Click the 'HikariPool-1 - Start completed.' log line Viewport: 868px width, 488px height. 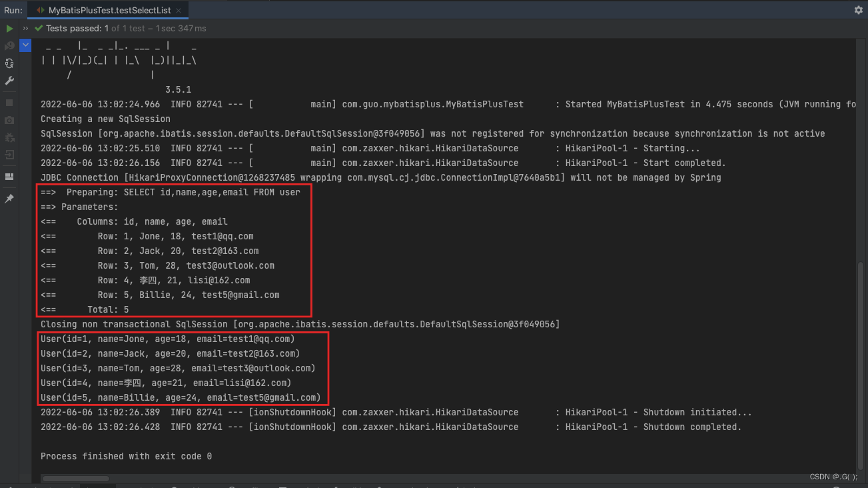point(382,163)
